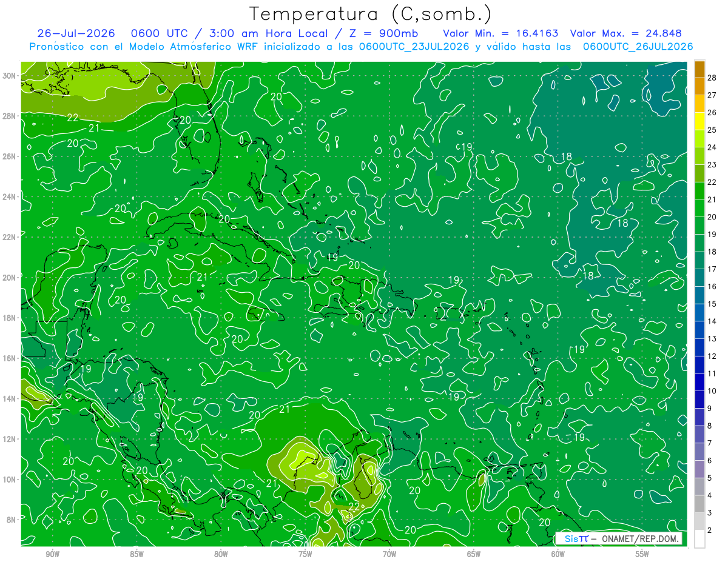728x562 pixels.
Task: Click the "Valor Min. = 16.4163" value
Action: coord(500,33)
